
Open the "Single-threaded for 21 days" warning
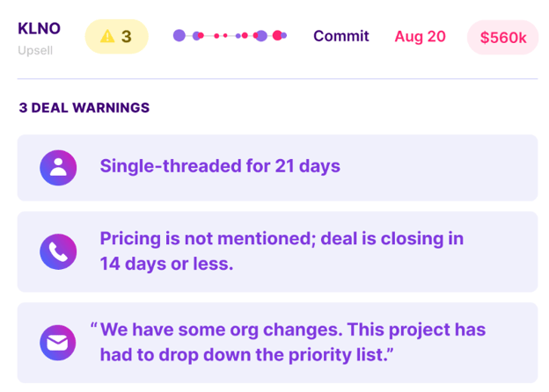click(220, 166)
